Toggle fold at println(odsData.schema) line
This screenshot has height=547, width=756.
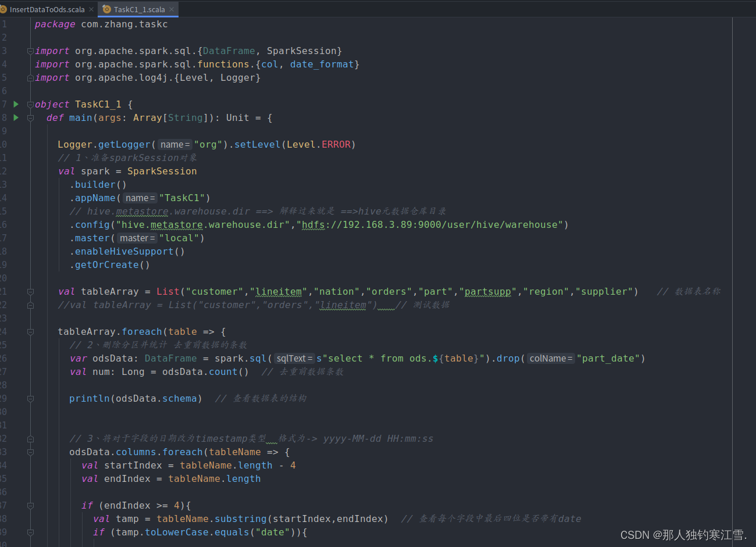coord(30,399)
